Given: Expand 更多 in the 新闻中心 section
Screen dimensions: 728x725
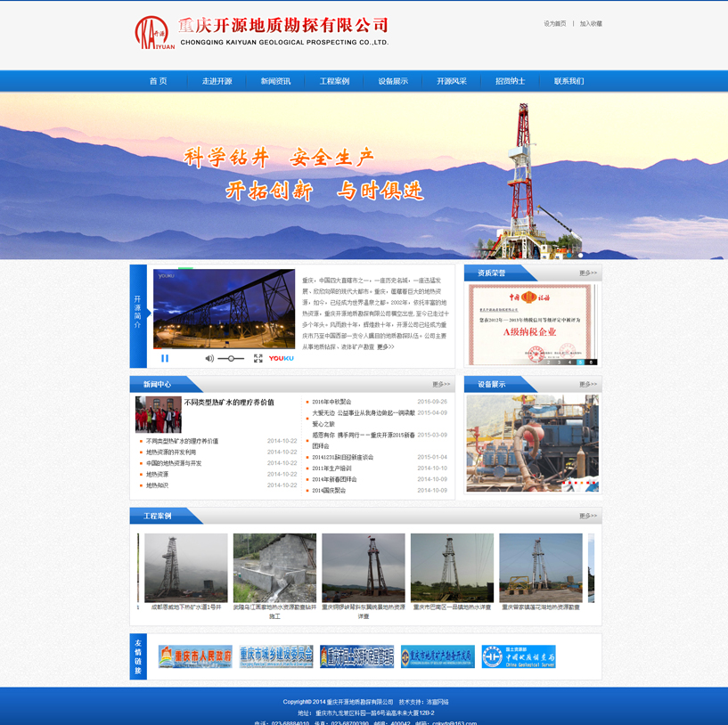Looking at the screenshot, I should [441, 385].
